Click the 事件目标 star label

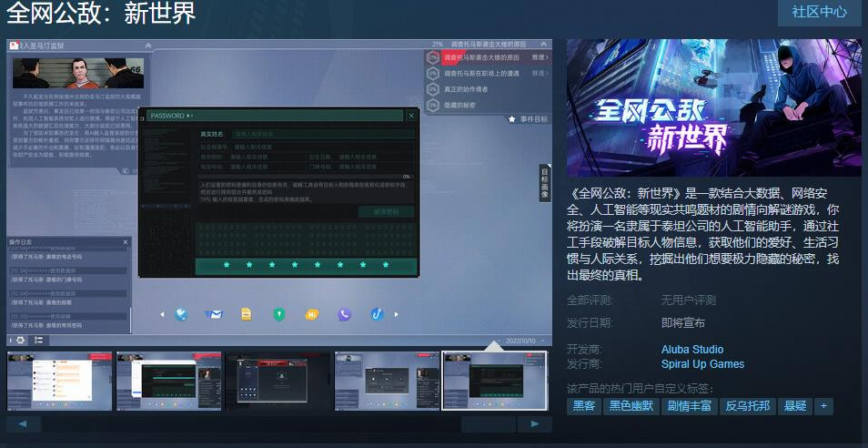[528, 119]
